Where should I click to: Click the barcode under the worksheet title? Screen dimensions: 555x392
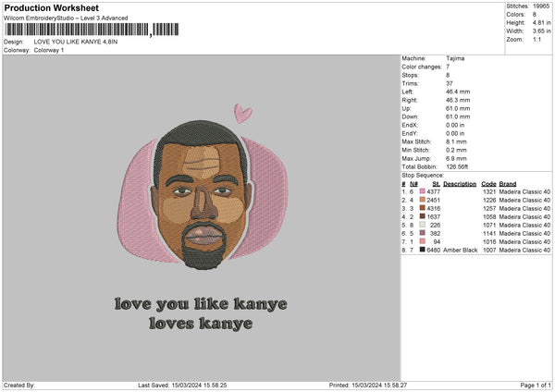(x=92, y=30)
